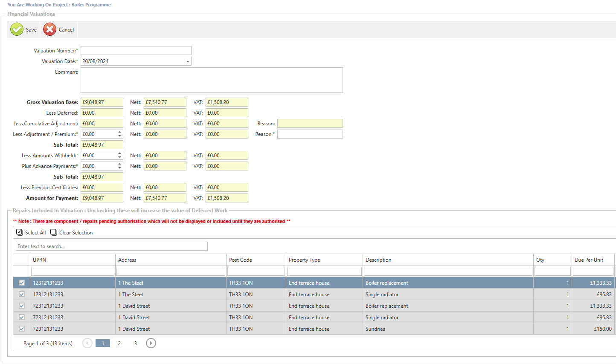Decrease Less Amounts Withheld spinner value

click(x=120, y=157)
